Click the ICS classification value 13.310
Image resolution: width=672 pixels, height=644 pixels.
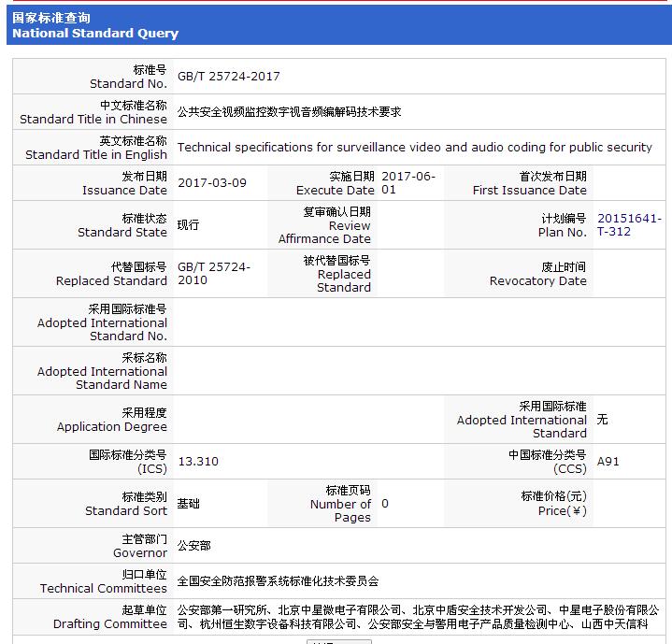198,462
